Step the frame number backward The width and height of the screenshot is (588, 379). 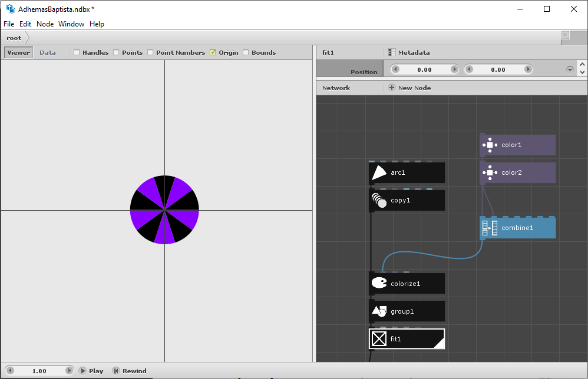point(10,371)
